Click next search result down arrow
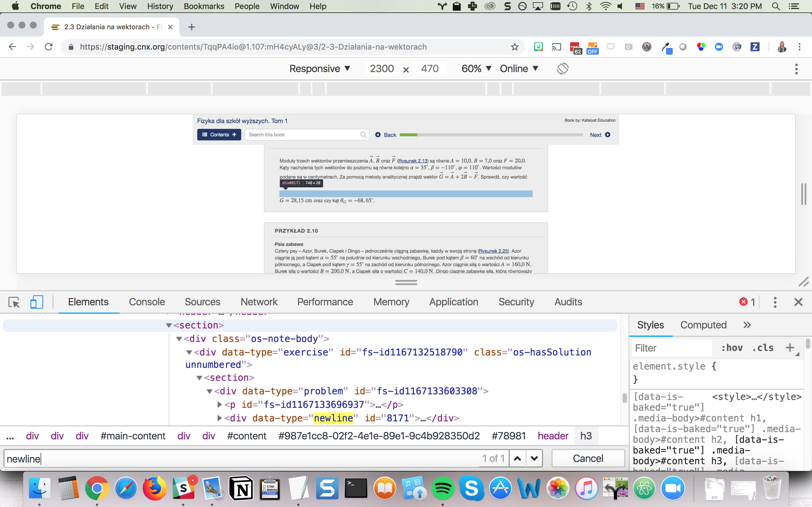This screenshot has height=507, width=812. click(x=534, y=458)
